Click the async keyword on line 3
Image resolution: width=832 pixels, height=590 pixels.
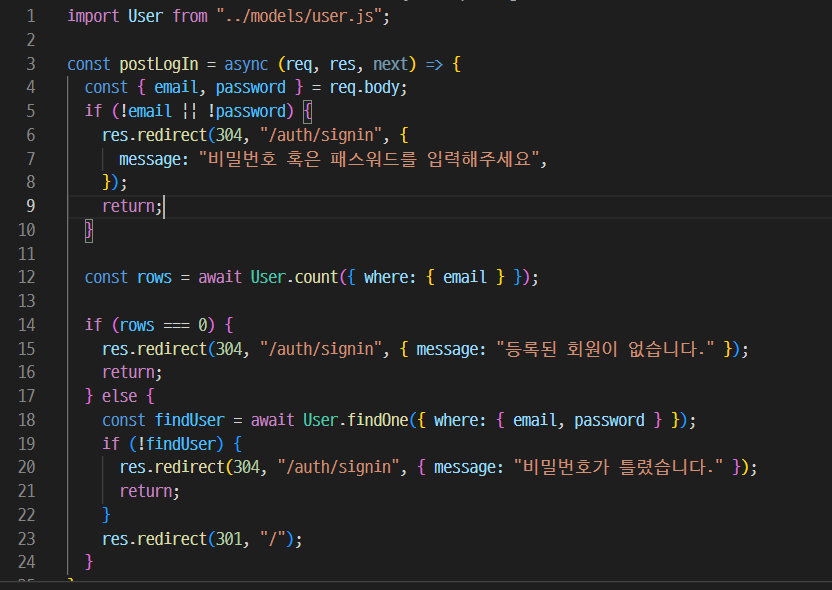tap(246, 64)
